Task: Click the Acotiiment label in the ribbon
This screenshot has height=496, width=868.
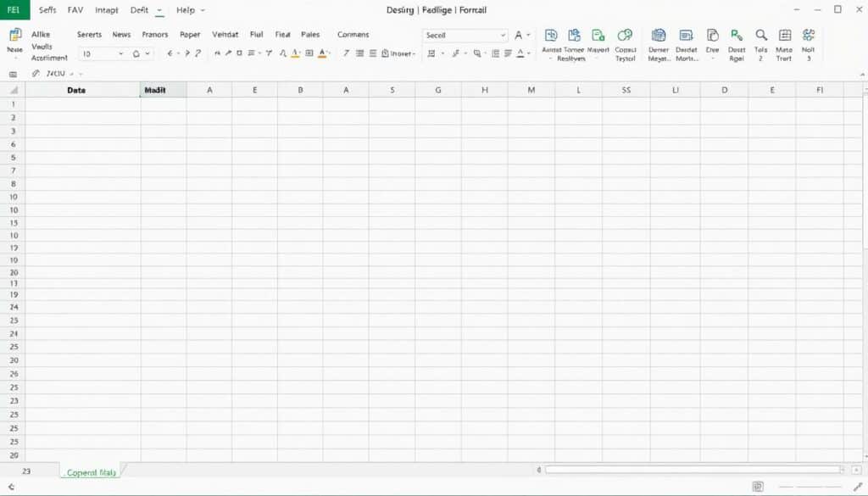Action: pos(49,58)
